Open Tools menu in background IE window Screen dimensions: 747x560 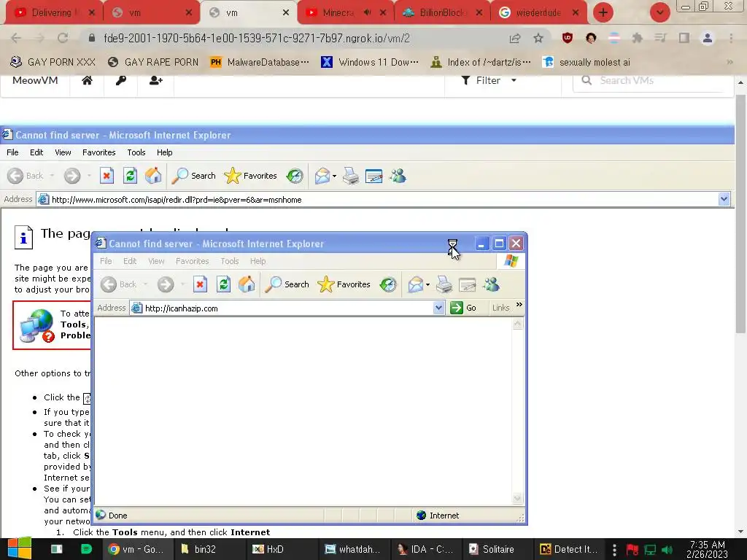(136, 152)
